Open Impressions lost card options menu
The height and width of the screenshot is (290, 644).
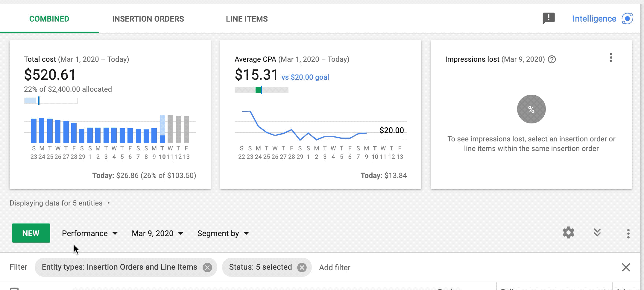[611, 58]
